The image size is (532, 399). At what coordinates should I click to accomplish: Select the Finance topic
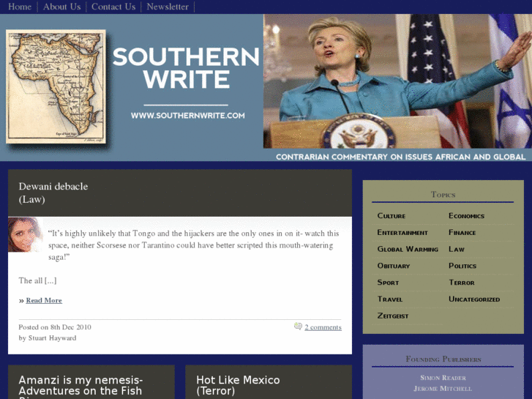tap(462, 233)
